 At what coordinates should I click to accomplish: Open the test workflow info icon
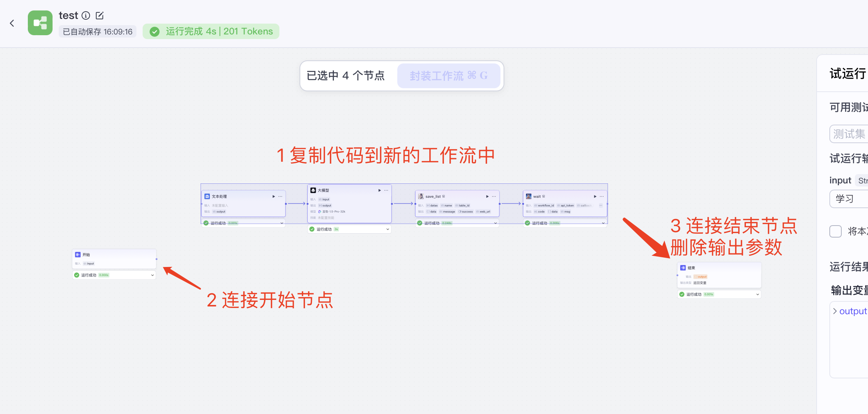click(86, 15)
